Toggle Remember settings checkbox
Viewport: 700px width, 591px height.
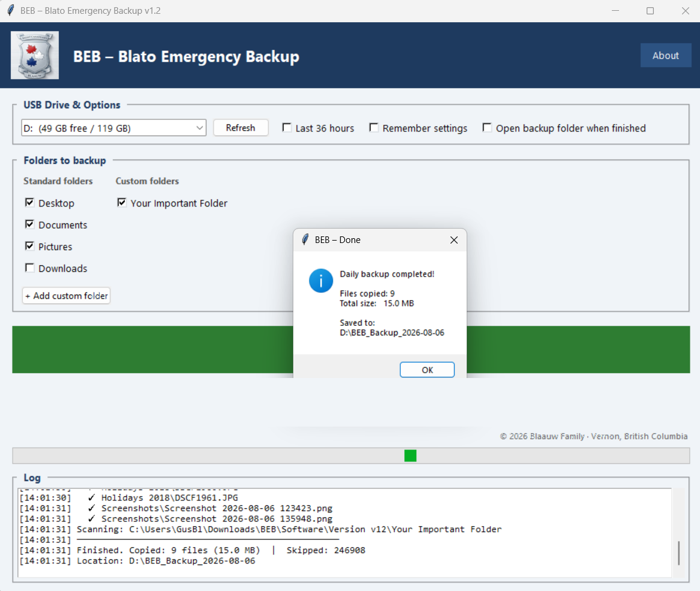click(x=374, y=128)
